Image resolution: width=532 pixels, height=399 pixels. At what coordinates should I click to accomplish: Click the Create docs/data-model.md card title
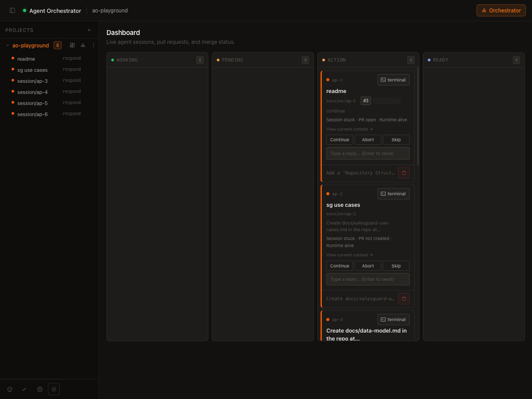coord(366,334)
